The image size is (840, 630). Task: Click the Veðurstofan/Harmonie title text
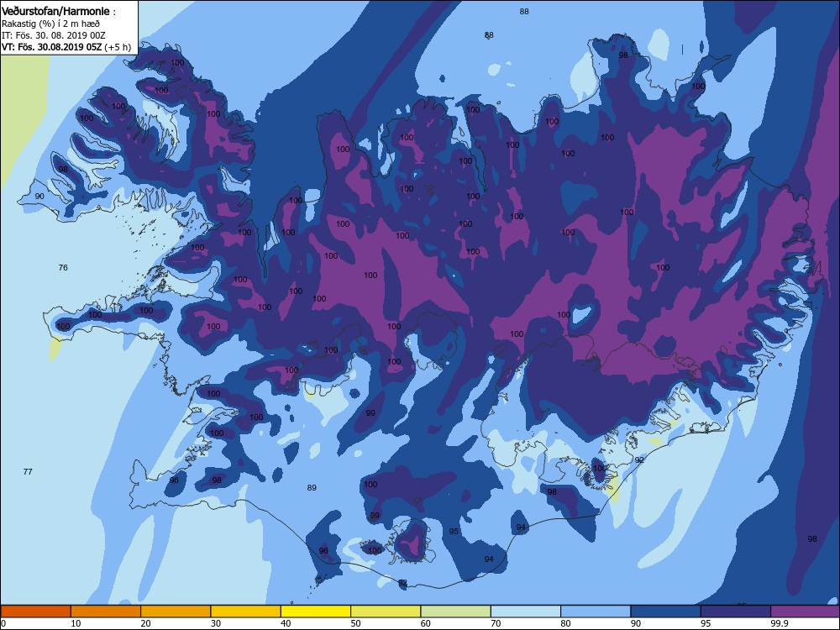pyautogui.click(x=55, y=11)
